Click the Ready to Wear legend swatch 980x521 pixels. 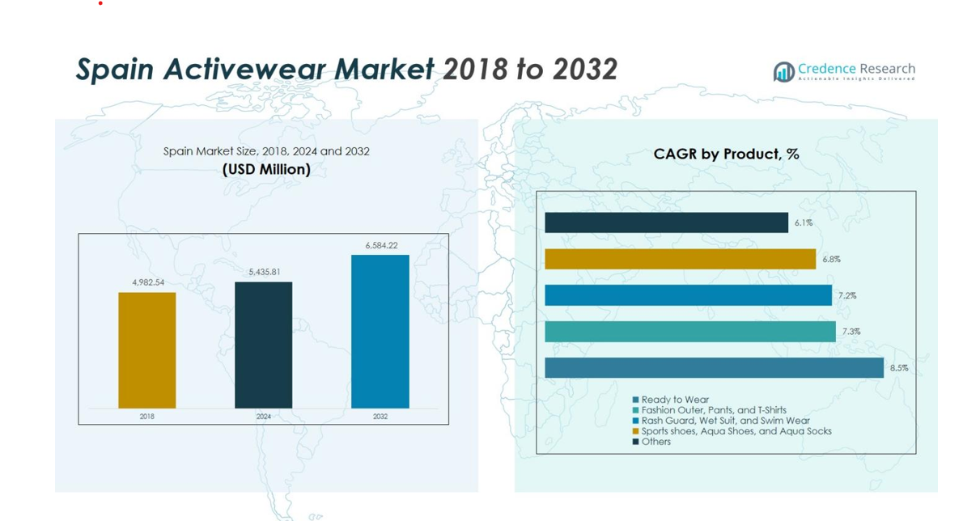click(x=636, y=400)
